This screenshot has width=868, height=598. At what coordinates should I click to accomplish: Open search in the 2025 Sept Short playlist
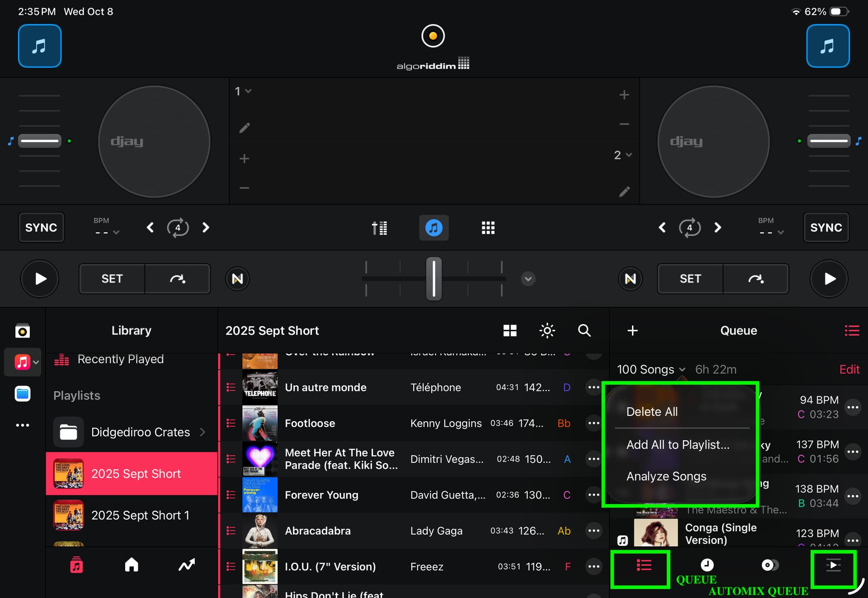(584, 330)
